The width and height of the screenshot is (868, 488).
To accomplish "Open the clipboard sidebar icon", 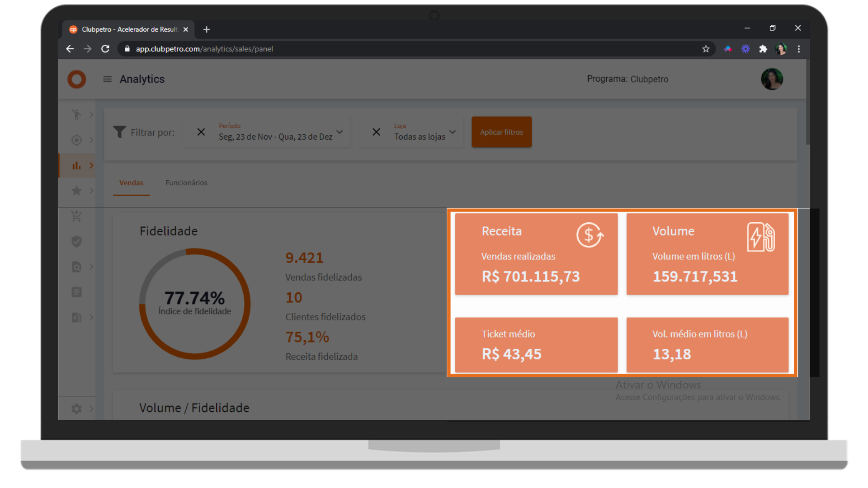I will (x=76, y=292).
